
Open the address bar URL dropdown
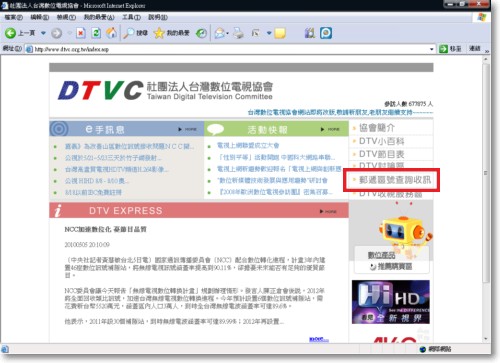432,49
